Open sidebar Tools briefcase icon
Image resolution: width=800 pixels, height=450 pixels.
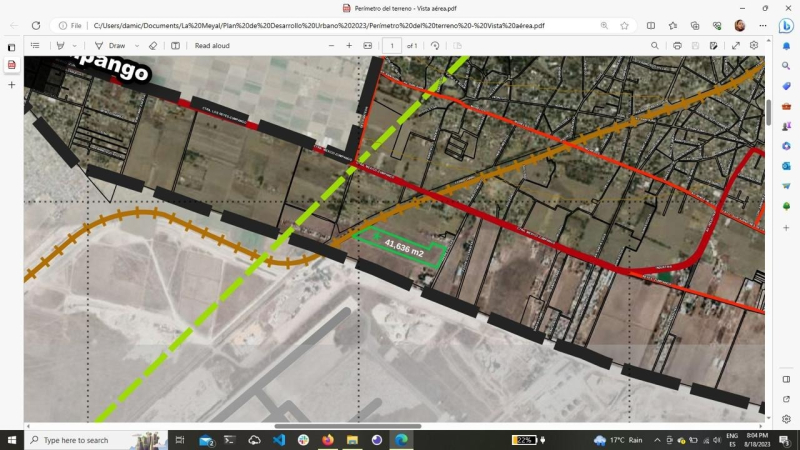786,106
